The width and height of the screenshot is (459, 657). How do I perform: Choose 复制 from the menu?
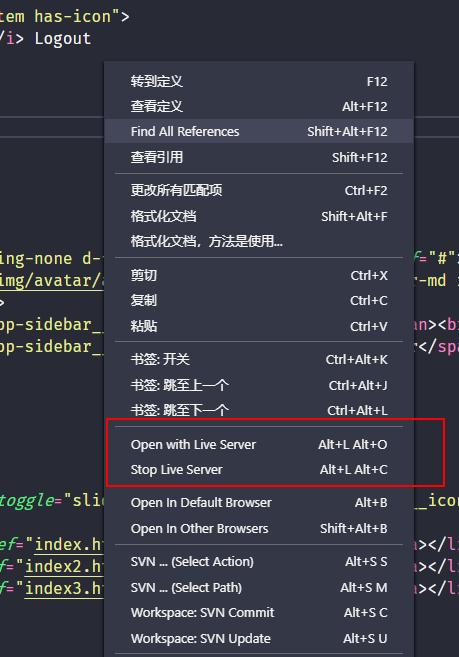pos(259,300)
